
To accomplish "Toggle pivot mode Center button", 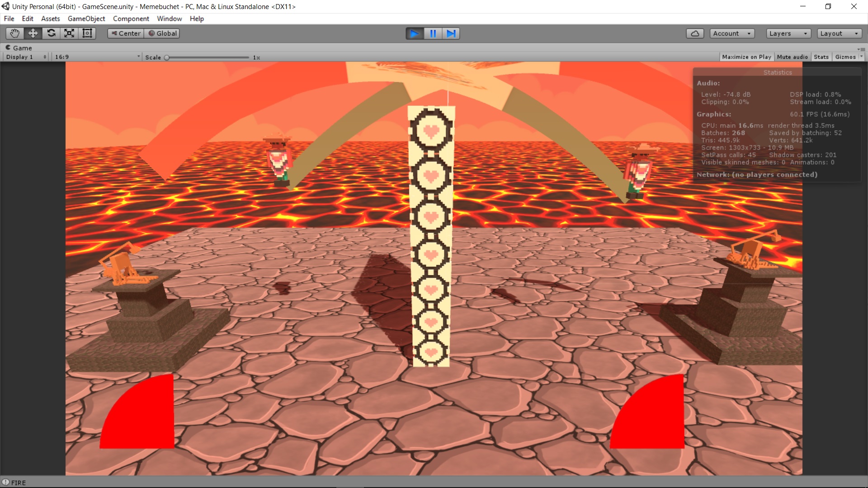I will point(126,33).
